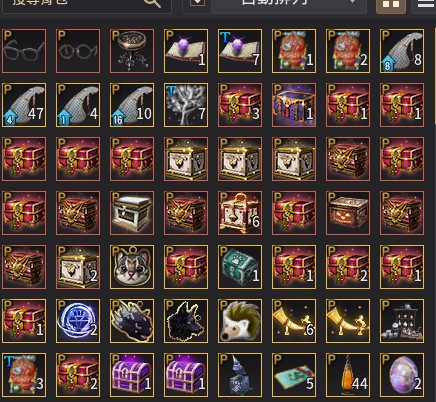Select the golden horn item showing 6

(x=294, y=321)
